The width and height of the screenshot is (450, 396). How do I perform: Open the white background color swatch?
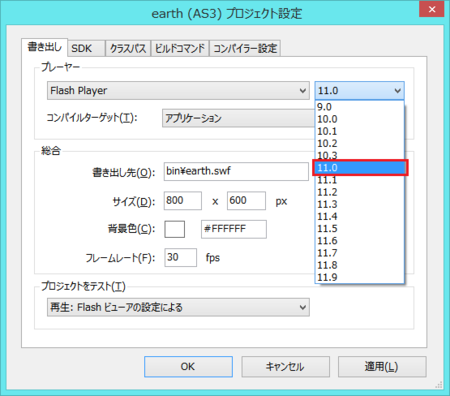tap(175, 229)
